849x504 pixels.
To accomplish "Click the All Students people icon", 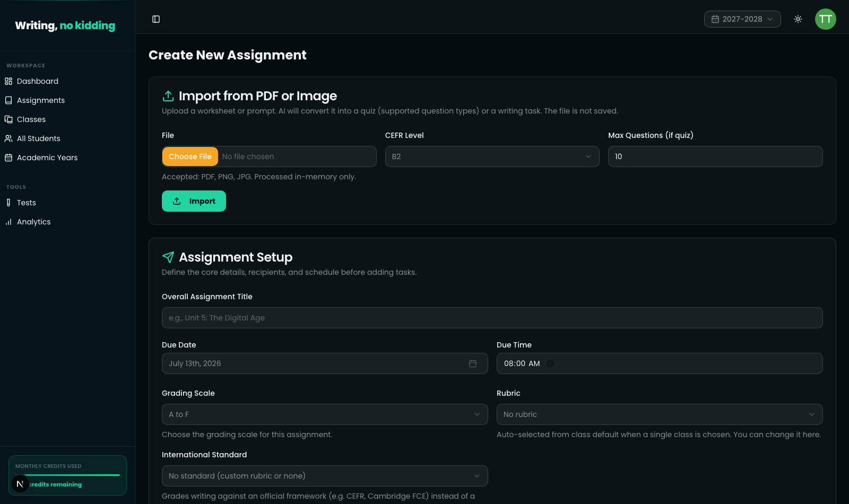I will (8, 138).
